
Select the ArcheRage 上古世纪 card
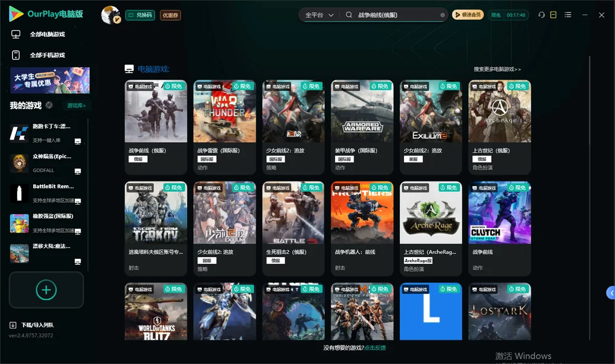tap(430, 229)
